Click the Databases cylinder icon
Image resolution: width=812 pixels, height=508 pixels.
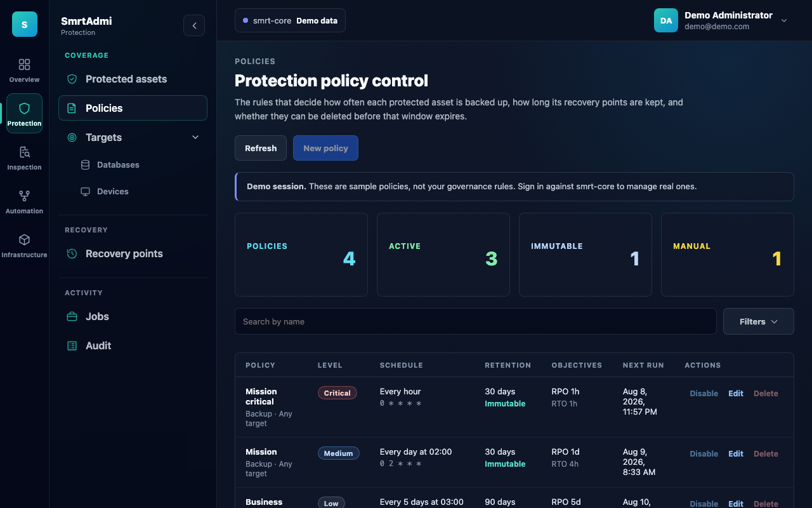pyautogui.click(x=85, y=165)
